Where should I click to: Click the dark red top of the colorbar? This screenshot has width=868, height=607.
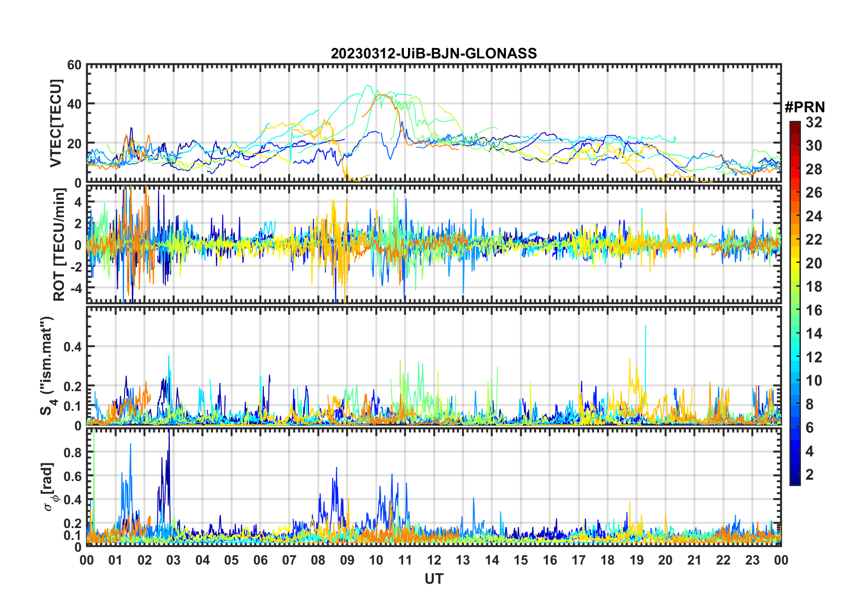point(795,125)
